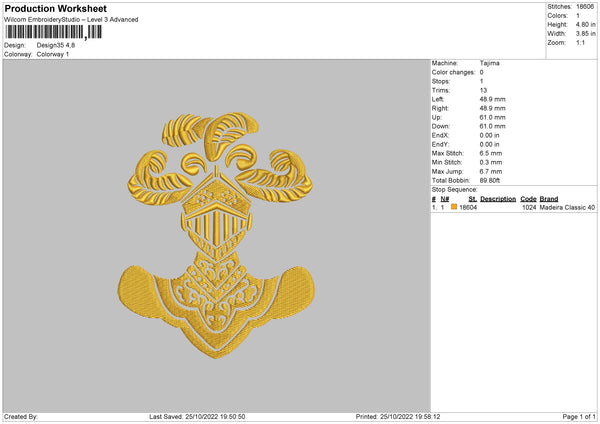Click the Width value '3.85 in'
The width and height of the screenshot is (600, 424).
click(585, 34)
